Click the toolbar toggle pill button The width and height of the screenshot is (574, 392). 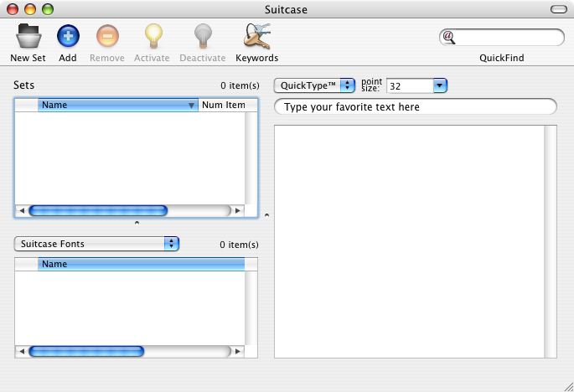pos(559,9)
